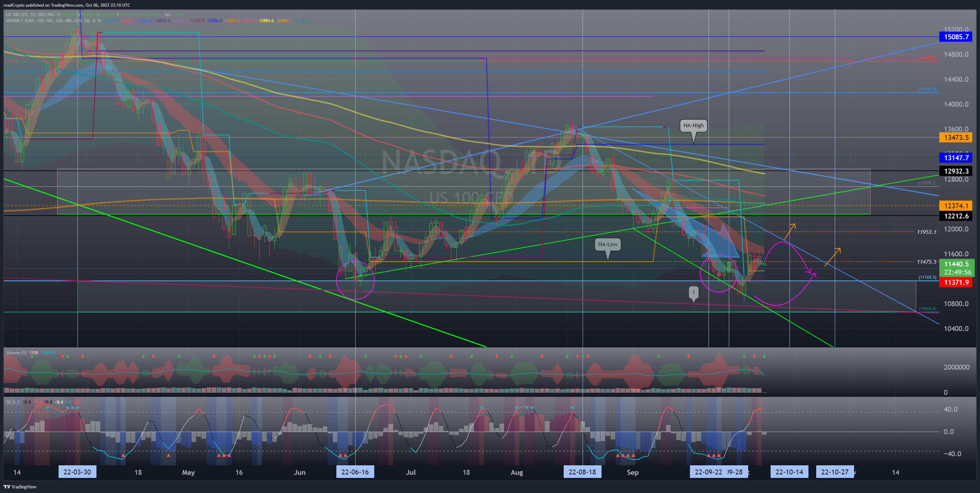The width and height of the screenshot is (980, 493).
Task: Click the 12000.0 price axis tick
Action: pyautogui.click(x=956, y=229)
